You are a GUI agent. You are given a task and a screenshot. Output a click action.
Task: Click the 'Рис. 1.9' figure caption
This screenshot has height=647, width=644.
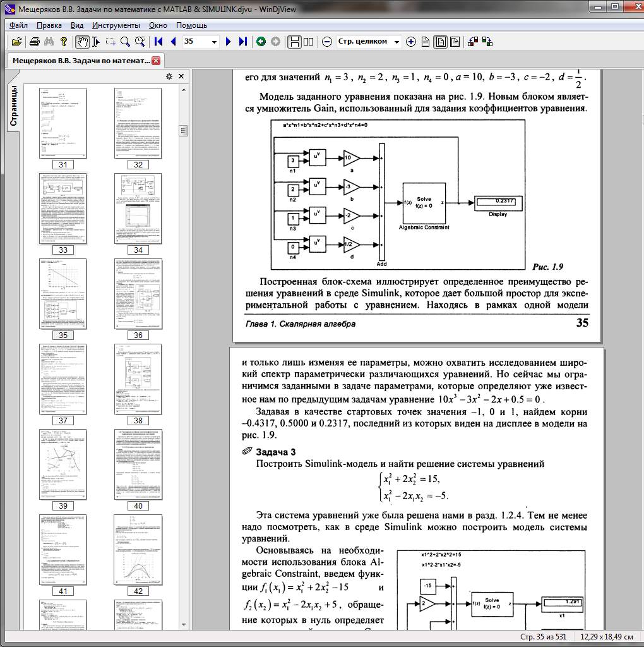point(547,267)
